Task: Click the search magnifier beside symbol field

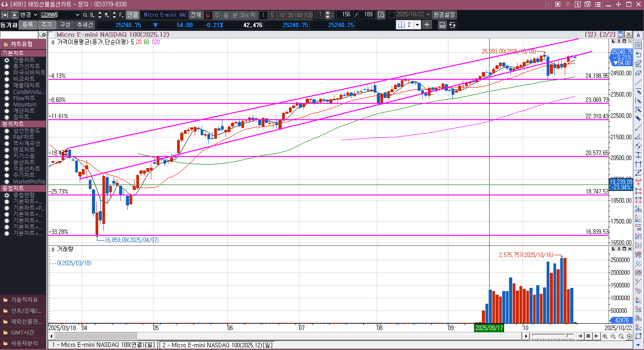Action: [85, 15]
